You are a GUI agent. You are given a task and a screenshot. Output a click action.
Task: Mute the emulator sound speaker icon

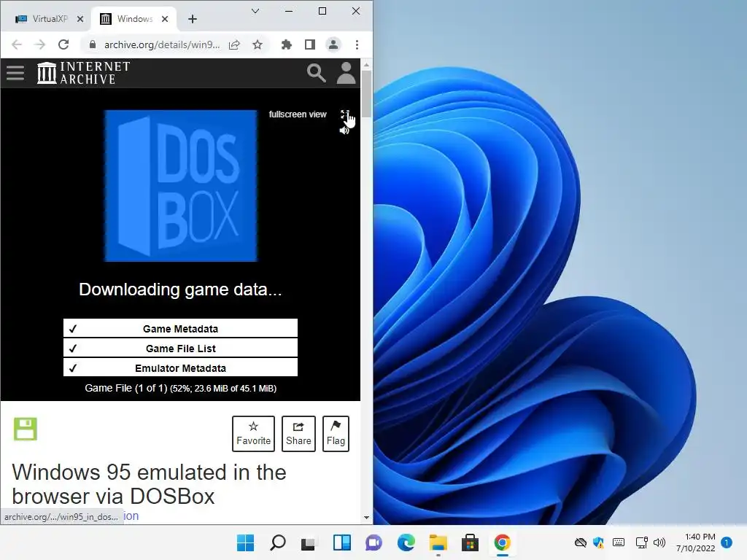(344, 130)
